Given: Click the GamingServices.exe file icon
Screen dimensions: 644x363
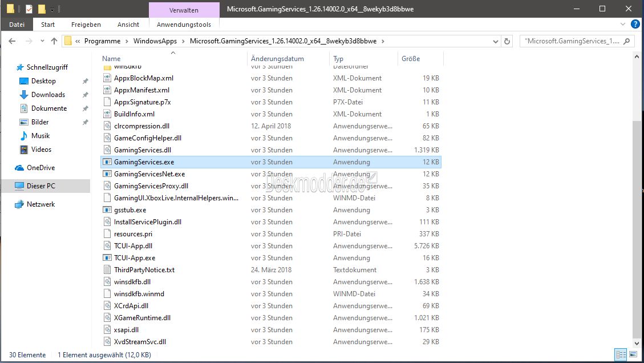Looking at the screenshot, I should [x=107, y=162].
